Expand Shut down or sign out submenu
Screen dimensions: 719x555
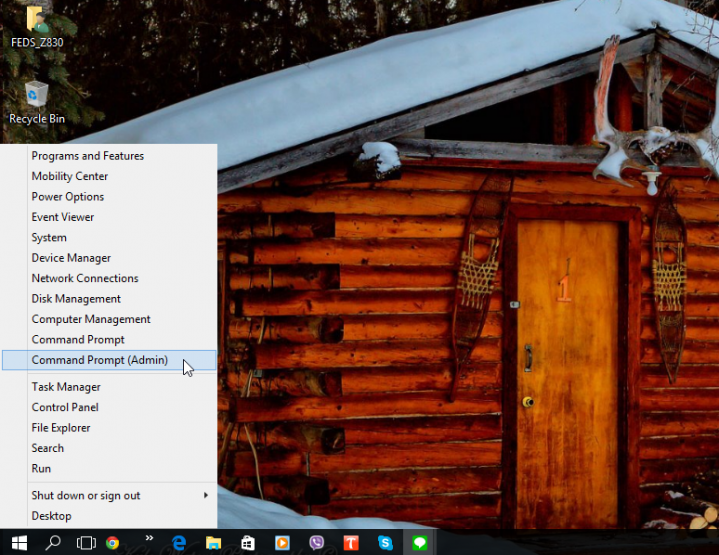pyautogui.click(x=110, y=496)
